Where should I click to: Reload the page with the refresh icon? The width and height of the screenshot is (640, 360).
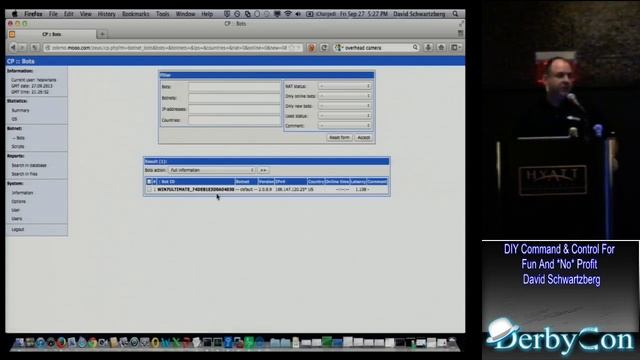[x=324, y=48]
